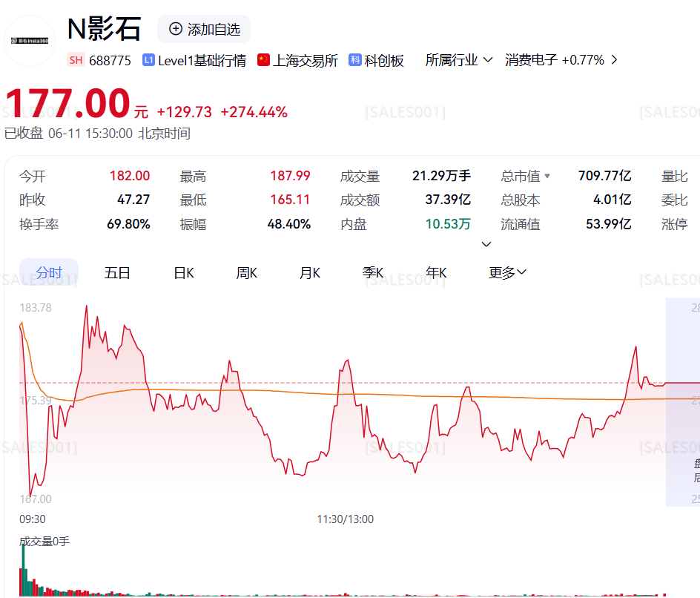Expand more quote details with chevron

coord(486,244)
